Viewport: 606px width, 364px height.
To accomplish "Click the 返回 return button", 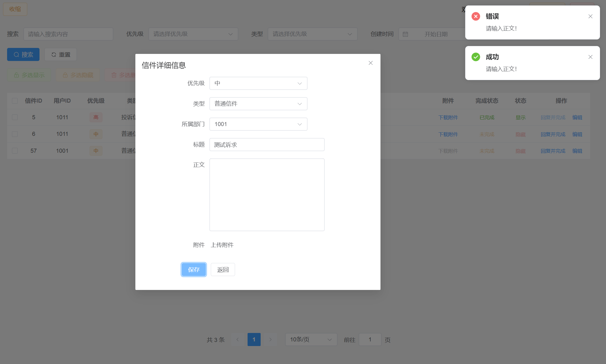I will point(223,270).
